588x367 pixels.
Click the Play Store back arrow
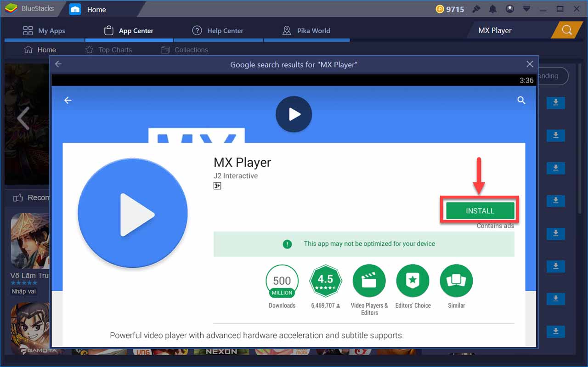(68, 100)
